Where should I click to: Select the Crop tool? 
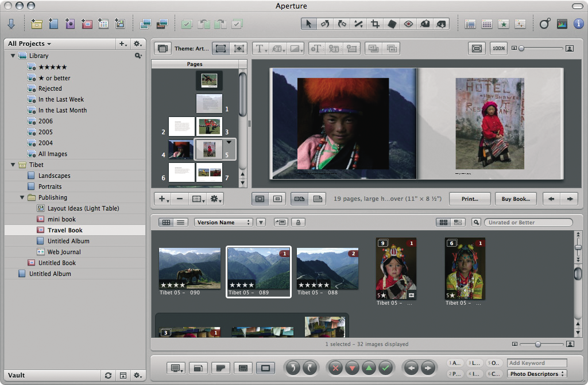pyautogui.click(x=375, y=24)
